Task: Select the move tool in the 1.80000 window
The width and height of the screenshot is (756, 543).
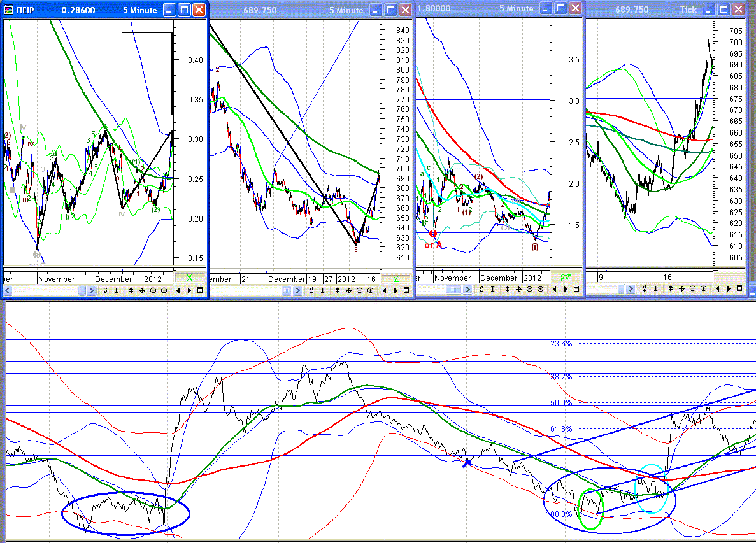Action: pyautogui.click(x=518, y=289)
